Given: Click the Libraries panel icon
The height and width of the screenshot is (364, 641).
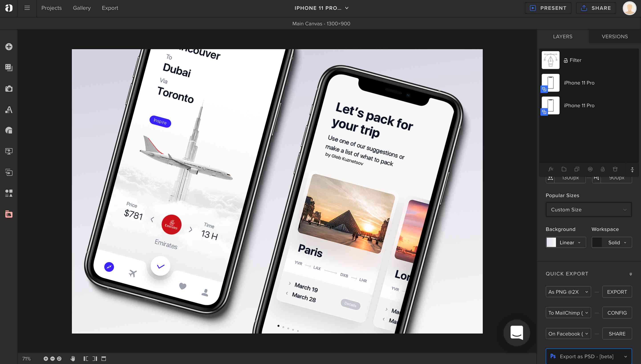Looking at the screenshot, I should click(x=9, y=214).
